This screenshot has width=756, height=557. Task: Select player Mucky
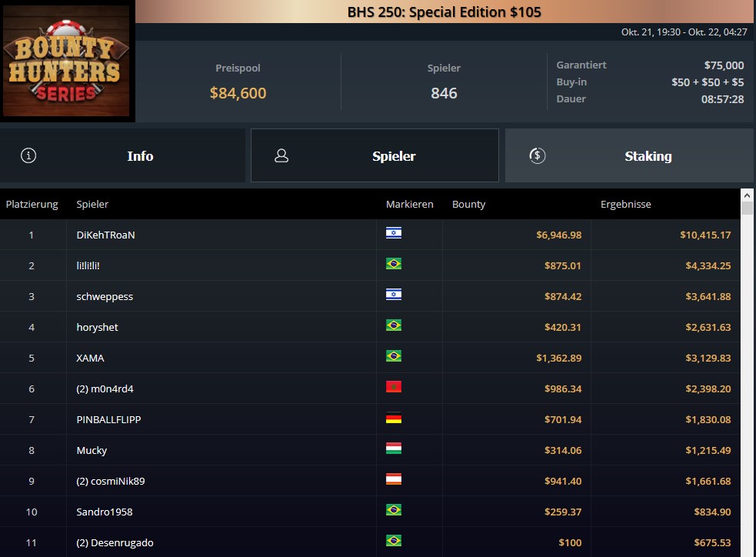pyautogui.click(x=92, y=450)
